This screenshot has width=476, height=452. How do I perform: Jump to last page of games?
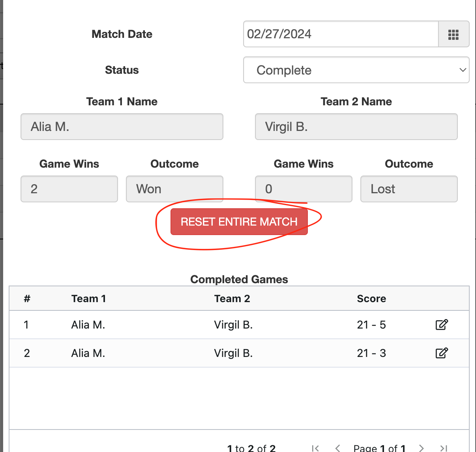[x=444, y=448]
